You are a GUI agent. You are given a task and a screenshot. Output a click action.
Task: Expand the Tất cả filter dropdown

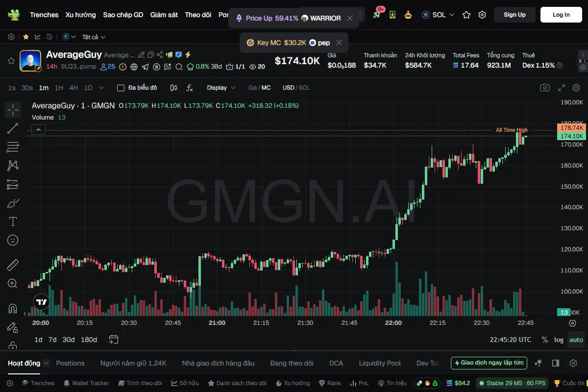pyautogui.click(x=94, y=37)
